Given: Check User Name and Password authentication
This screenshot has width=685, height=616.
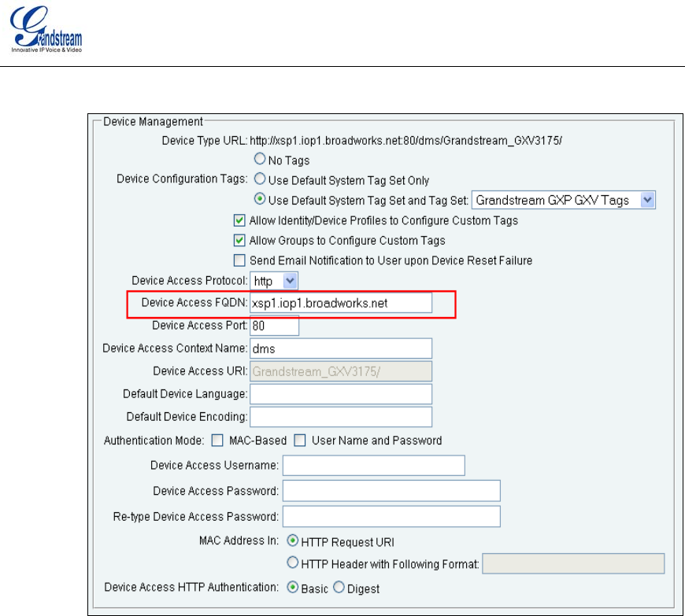Looking at the screenshot, I should [300, 441].
